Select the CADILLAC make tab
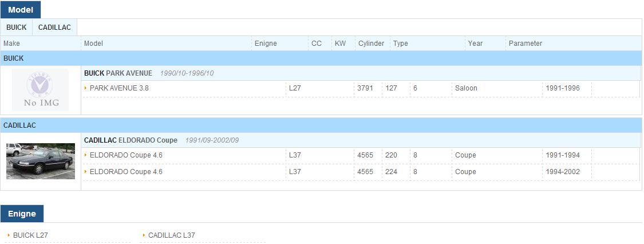644x244 pixels. point(54,27)
